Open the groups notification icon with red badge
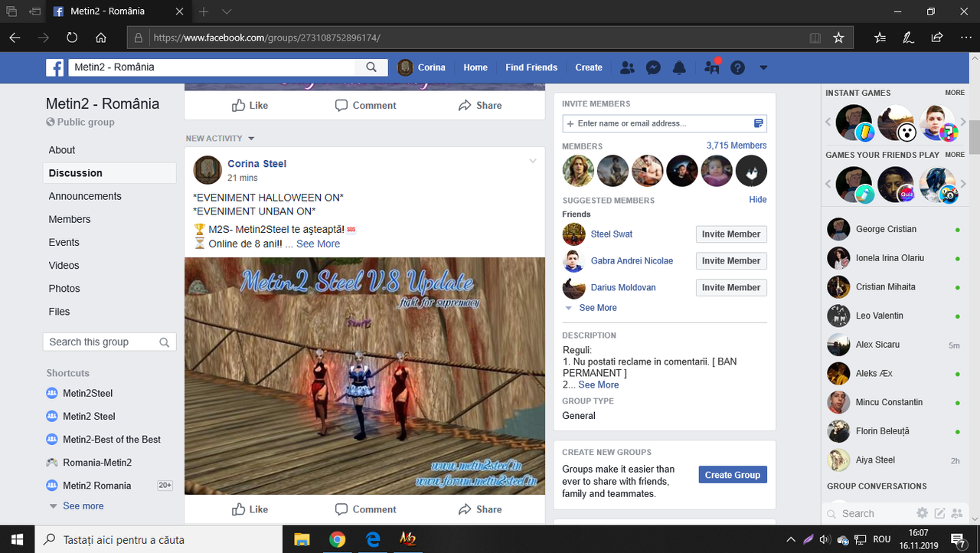 tap(712, 67)
